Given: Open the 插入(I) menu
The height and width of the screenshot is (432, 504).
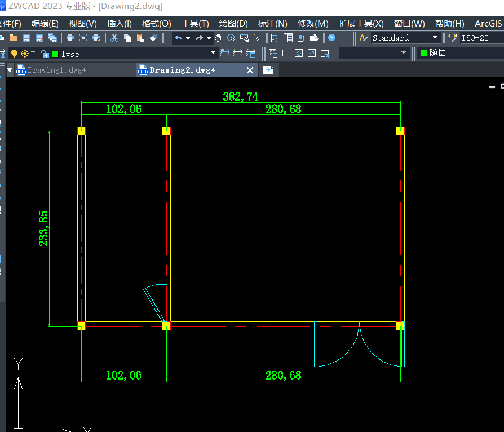Looking at the screenshot, I should (x=120, y=24).
